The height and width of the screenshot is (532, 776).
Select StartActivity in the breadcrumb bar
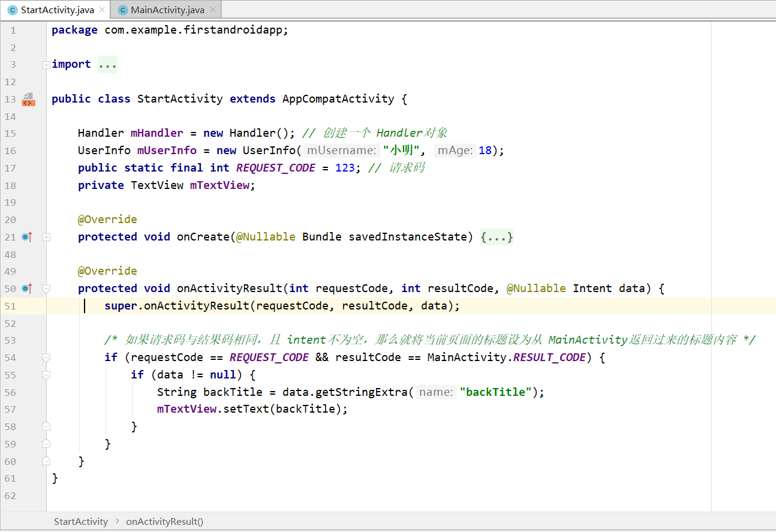pos(81,521)
